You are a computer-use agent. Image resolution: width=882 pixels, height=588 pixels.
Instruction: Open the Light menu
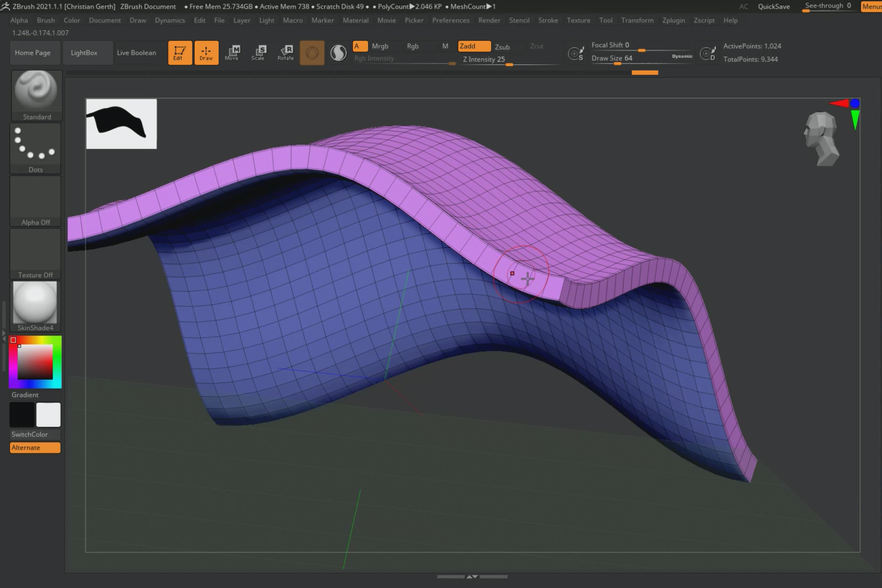(267, 21)
